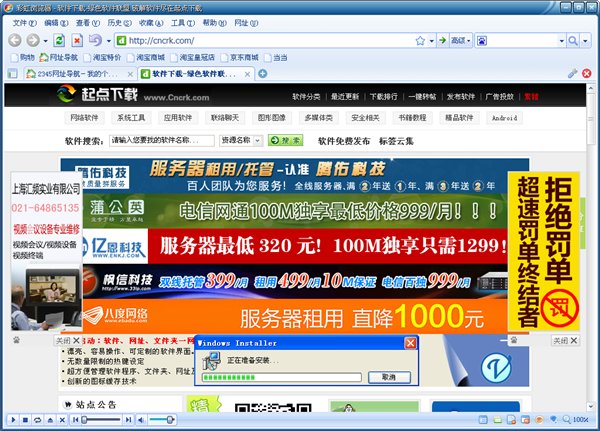The width and height of the screenshot is (600, 431).
Task: Click the address bar URL field
Action: tap(270, 41)
